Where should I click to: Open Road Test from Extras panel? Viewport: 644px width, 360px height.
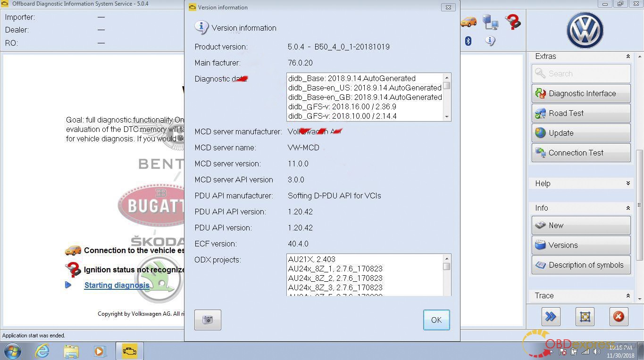(581, 113)
